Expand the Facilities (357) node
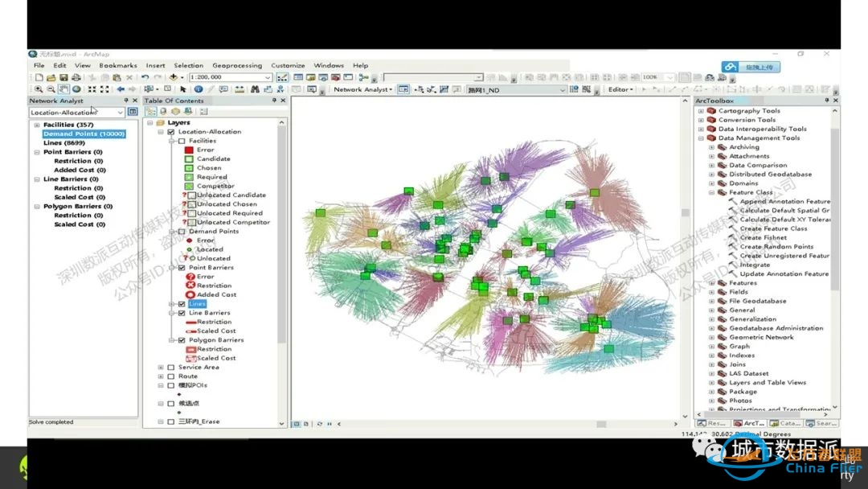868x489 pixels. 37,125
